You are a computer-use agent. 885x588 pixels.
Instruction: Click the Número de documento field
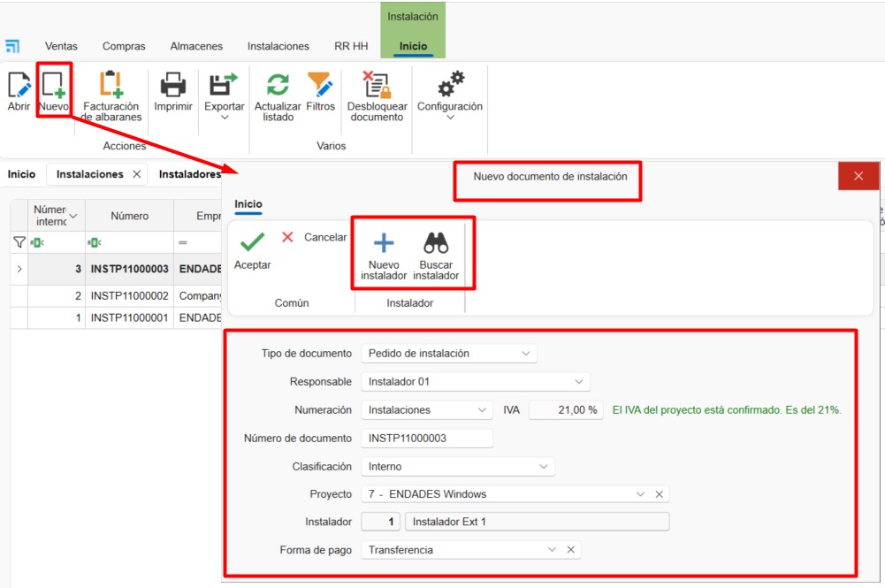click(426, 439)
